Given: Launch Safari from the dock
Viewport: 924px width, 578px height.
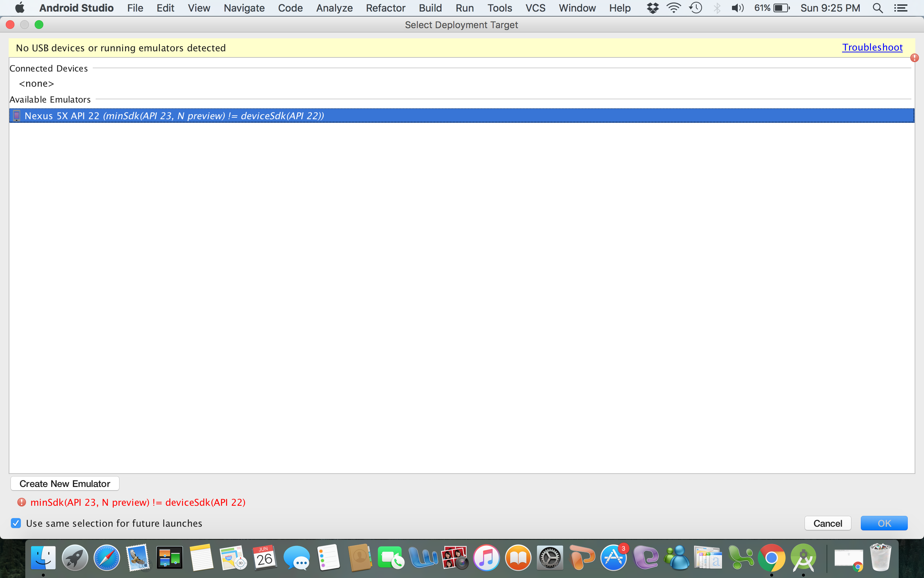Looking at the screenshot, I should point(106,558).
